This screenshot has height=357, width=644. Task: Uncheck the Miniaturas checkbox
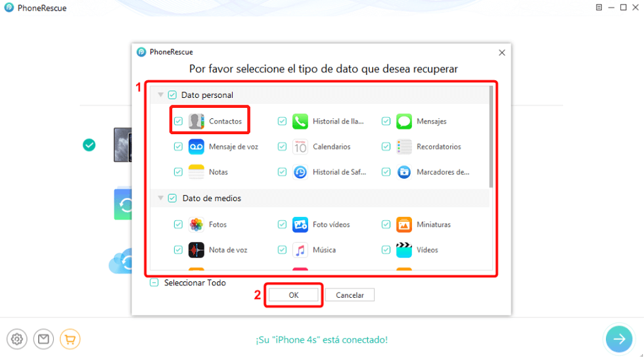[x=386, y=225]
